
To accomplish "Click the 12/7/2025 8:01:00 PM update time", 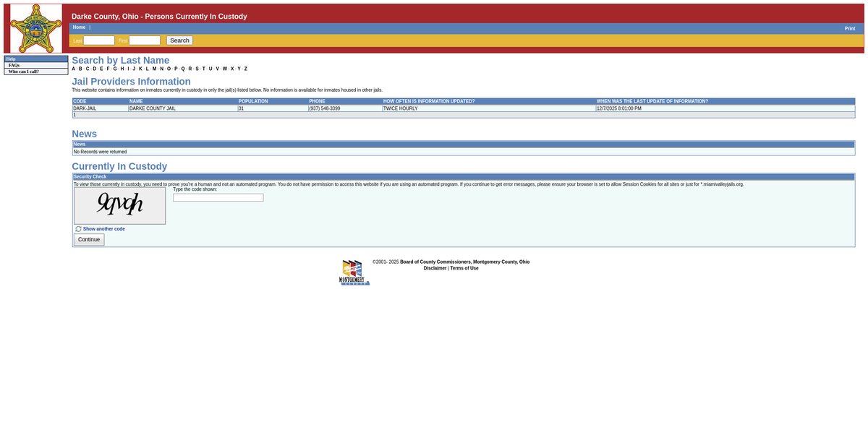I will tap(726, 108).
